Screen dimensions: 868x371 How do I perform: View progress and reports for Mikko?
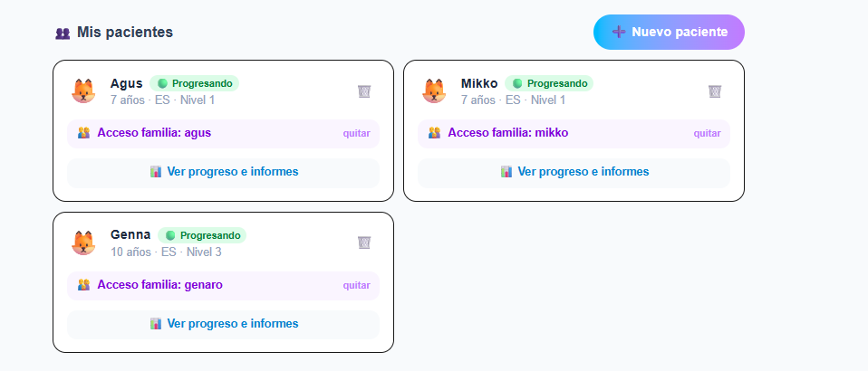pos(574,172)
